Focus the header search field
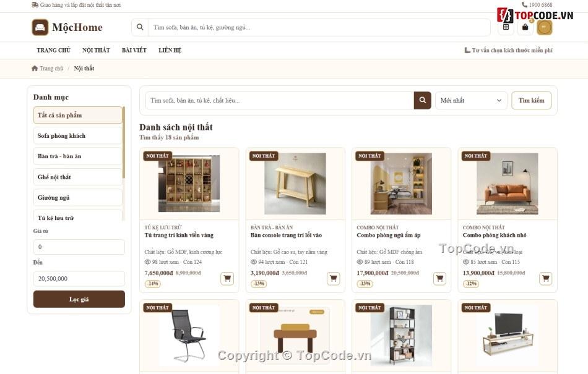This screenshot has height=374, width=588. tap(319, 27)
